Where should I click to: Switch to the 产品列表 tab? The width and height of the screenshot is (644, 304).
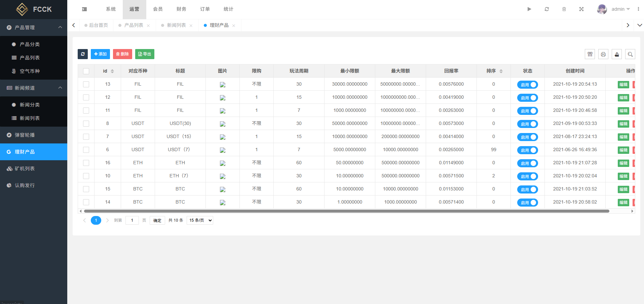click(x=134, y=25)
